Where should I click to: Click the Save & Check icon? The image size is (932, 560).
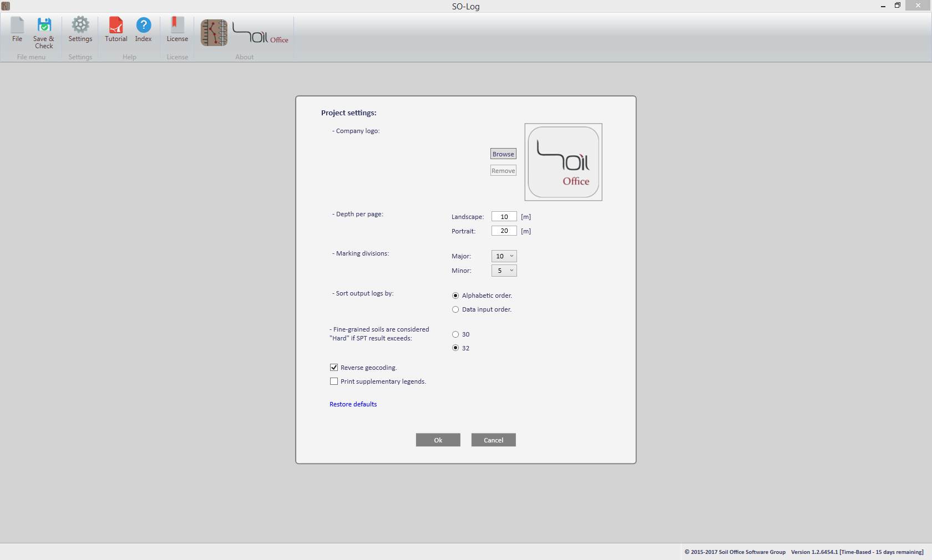[44, 26]
